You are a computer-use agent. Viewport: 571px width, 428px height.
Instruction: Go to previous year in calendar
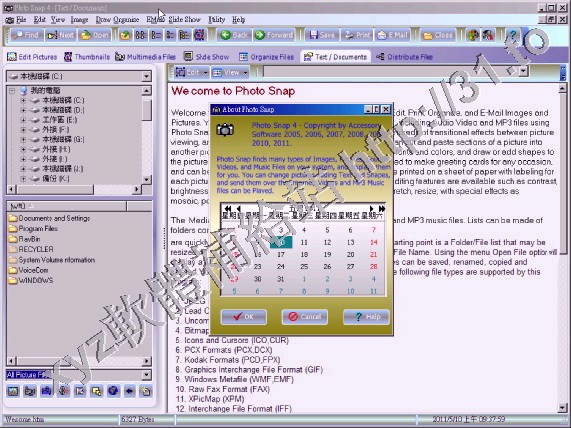(x=228, y=209)
